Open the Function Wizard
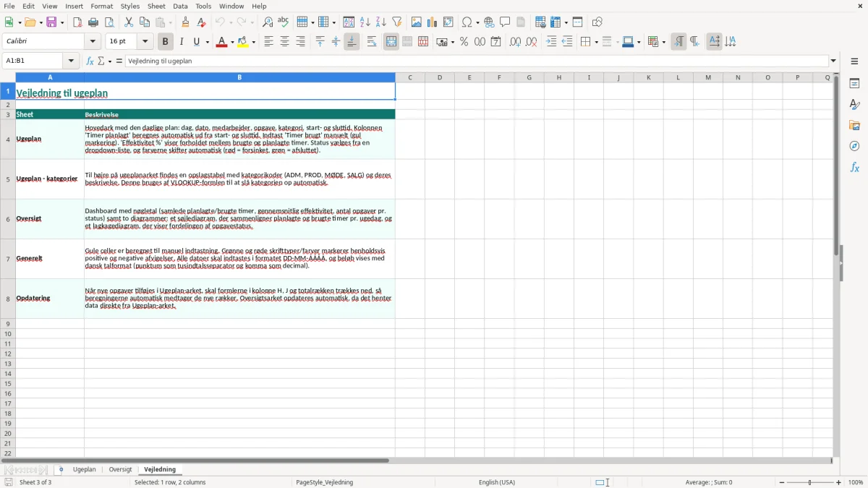 click(x=90, y=61)
